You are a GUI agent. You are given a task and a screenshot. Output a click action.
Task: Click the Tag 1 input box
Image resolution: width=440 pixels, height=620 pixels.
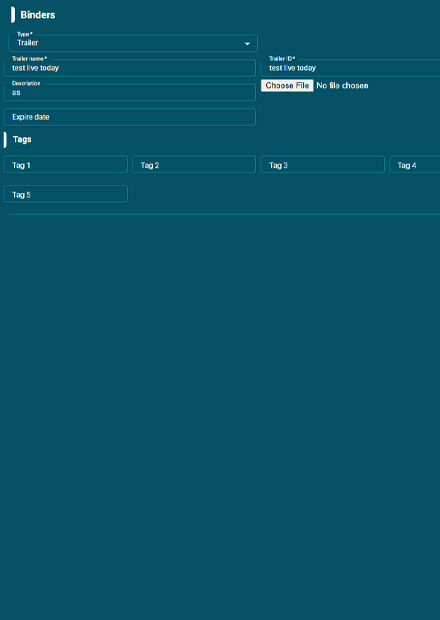pyautogui.click(x=66, y=165)
